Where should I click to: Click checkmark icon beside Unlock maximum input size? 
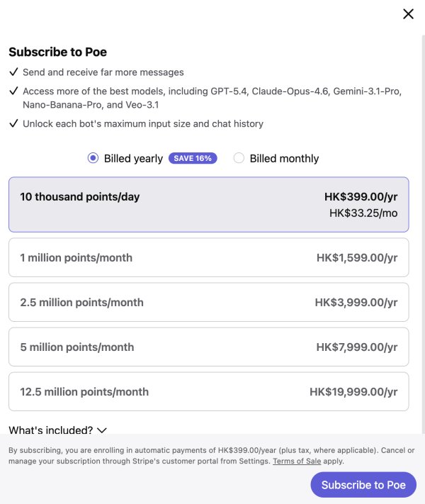13,123
